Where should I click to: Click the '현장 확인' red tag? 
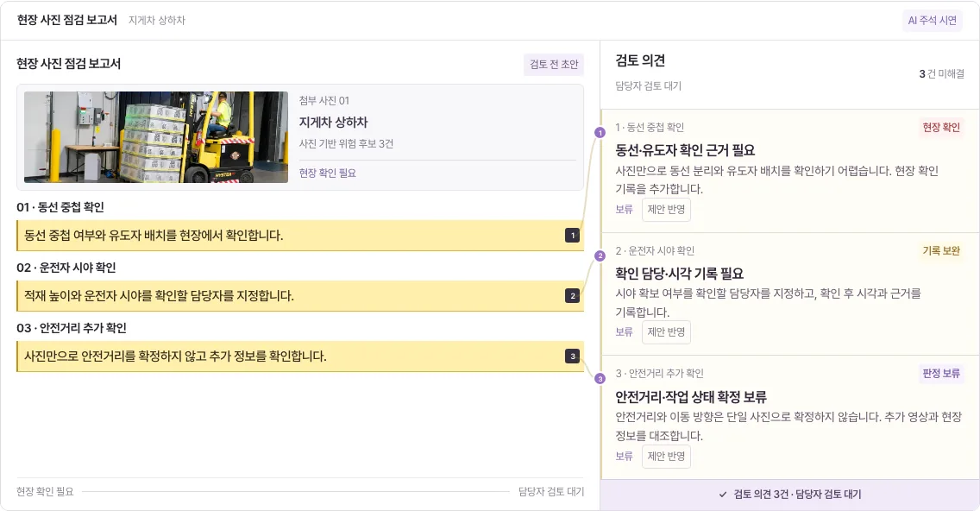tap(940, 128)
